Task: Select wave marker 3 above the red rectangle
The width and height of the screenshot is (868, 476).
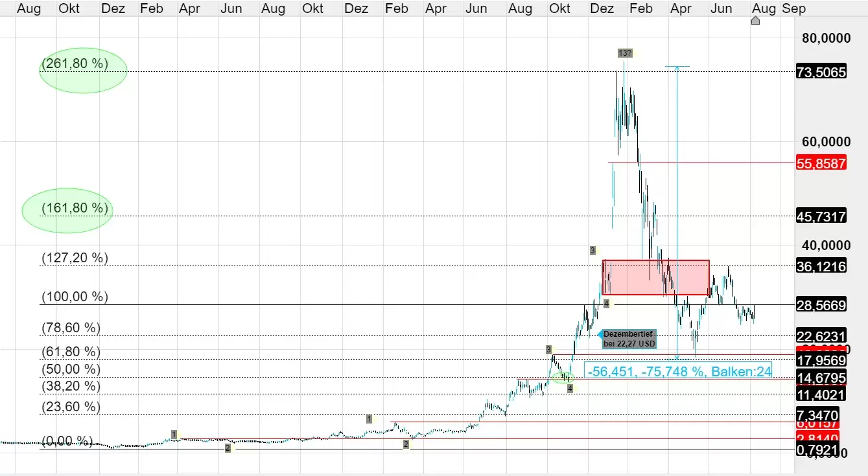Action: 592,250
